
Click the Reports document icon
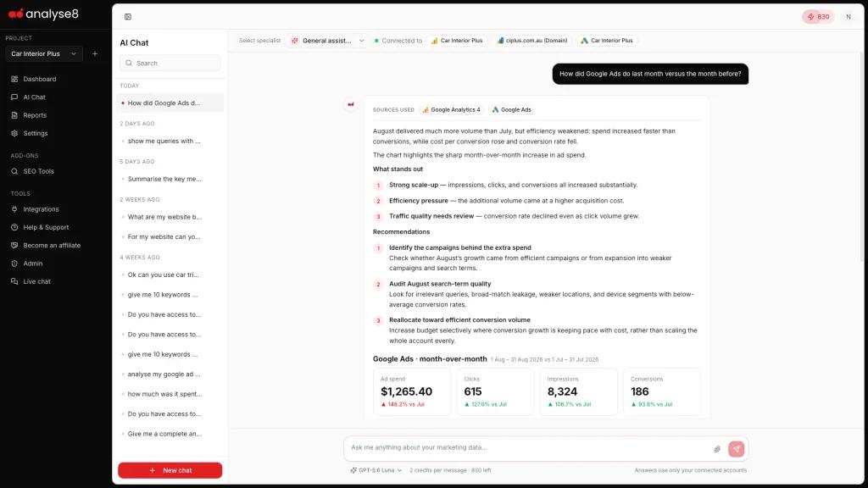pos(14,115)
